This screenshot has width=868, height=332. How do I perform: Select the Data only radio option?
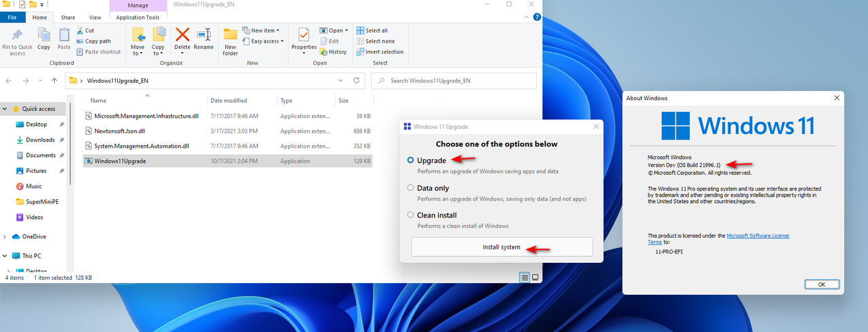point(410,188)
